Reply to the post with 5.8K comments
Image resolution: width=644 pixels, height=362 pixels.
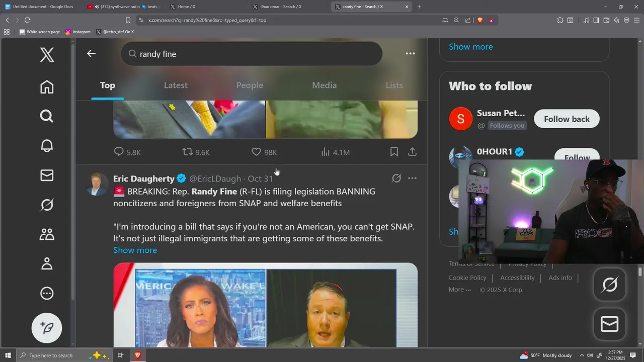[x=127, y=152]
